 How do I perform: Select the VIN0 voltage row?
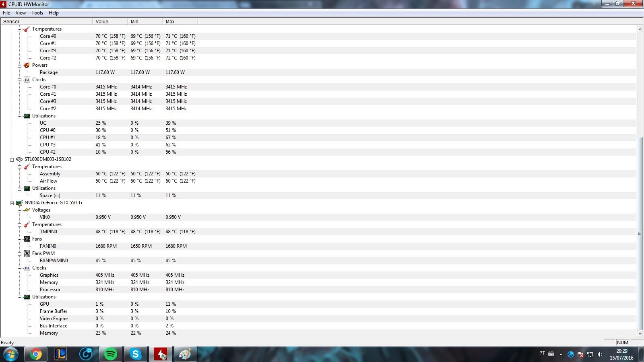(318, 217)
